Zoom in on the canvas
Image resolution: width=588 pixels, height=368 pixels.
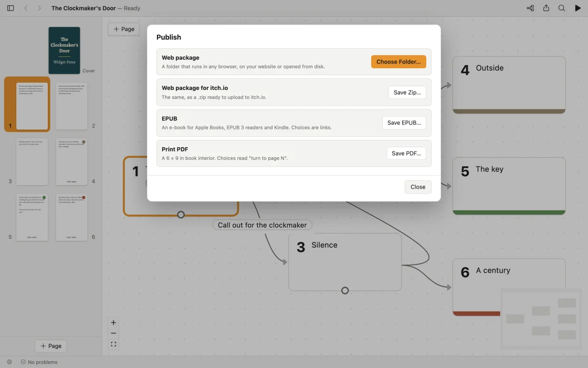click(113, 323)
